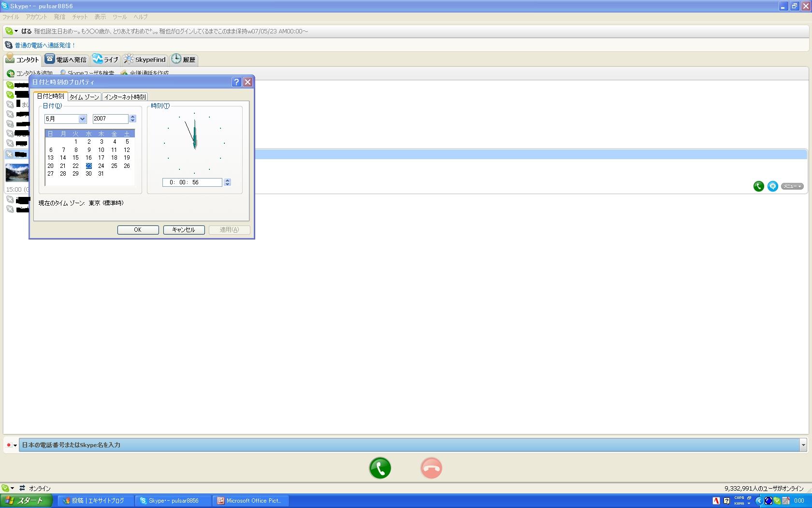Select day 31 in the calendar
This screenshot has height=508, width=812.
point(101,174)
